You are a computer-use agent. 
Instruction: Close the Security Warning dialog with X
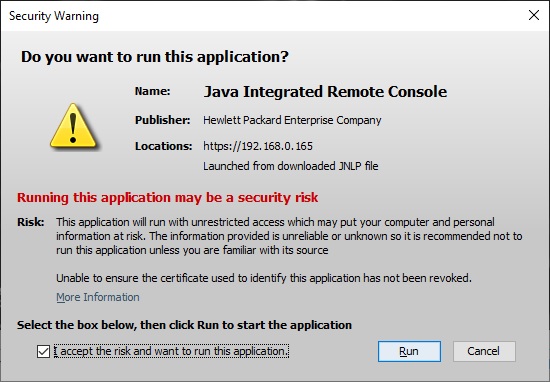(x=534, y=15)
